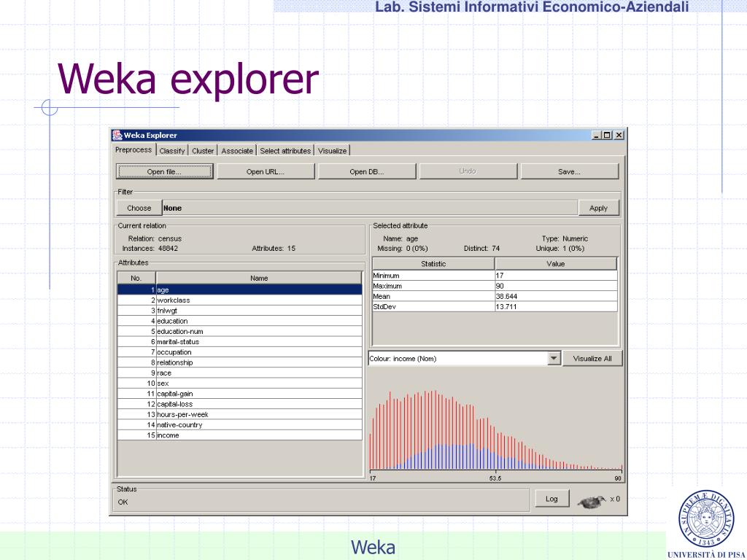Click the filter field showing None
Image resolution: width=747 pixels, height=560 pixels.
click(x=370, y=208)
